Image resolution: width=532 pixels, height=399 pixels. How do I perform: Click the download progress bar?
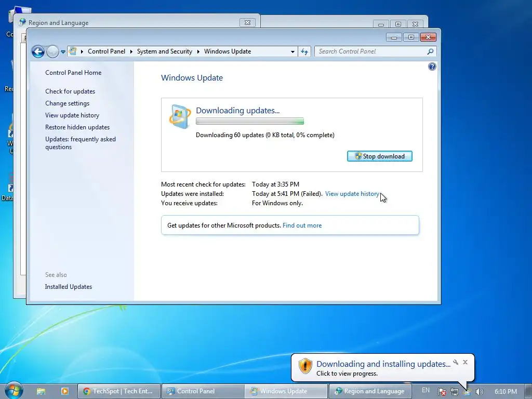(250, 121)
